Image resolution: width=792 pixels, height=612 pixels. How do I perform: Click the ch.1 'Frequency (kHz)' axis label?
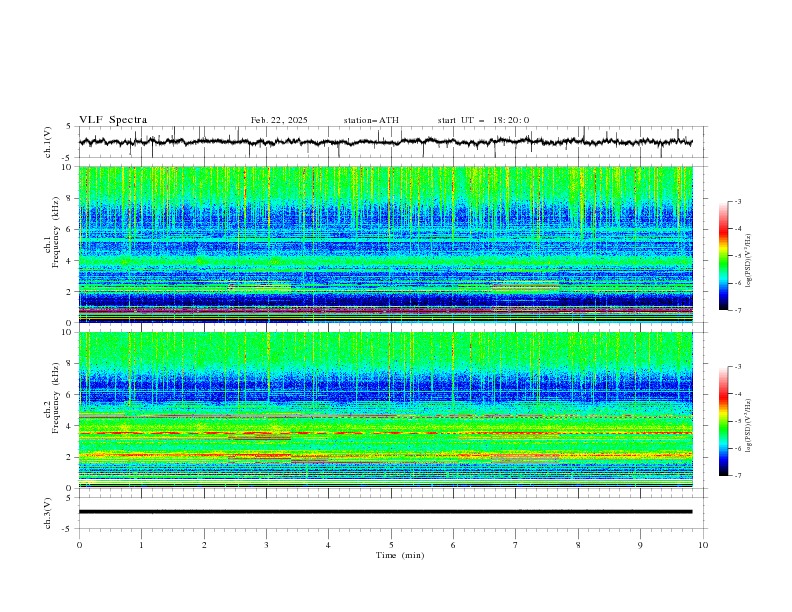click(57, 230)
